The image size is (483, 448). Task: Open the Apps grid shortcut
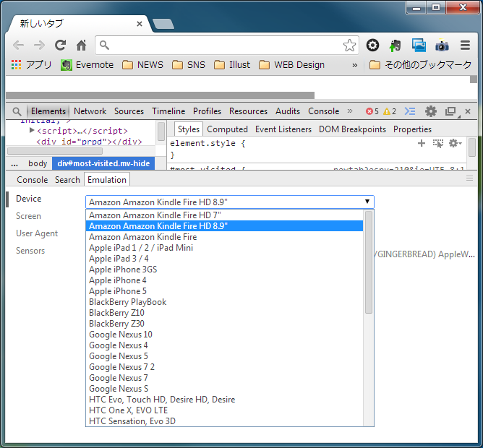31,64
